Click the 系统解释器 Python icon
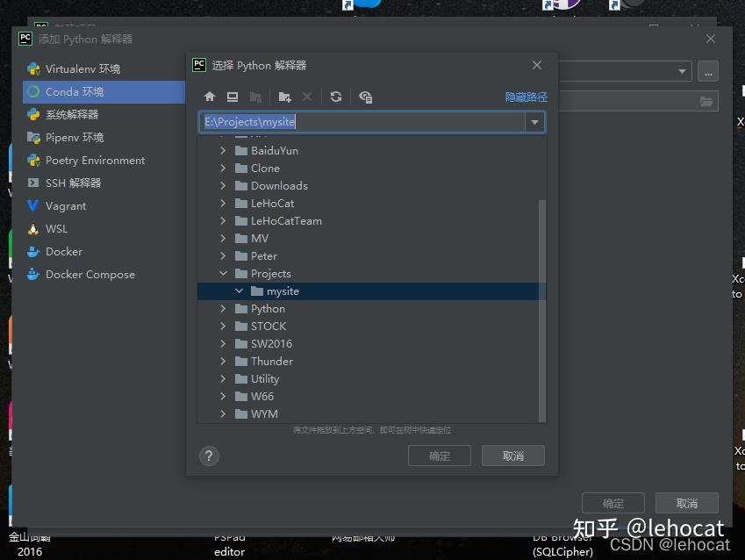 [x=33, y=114]
